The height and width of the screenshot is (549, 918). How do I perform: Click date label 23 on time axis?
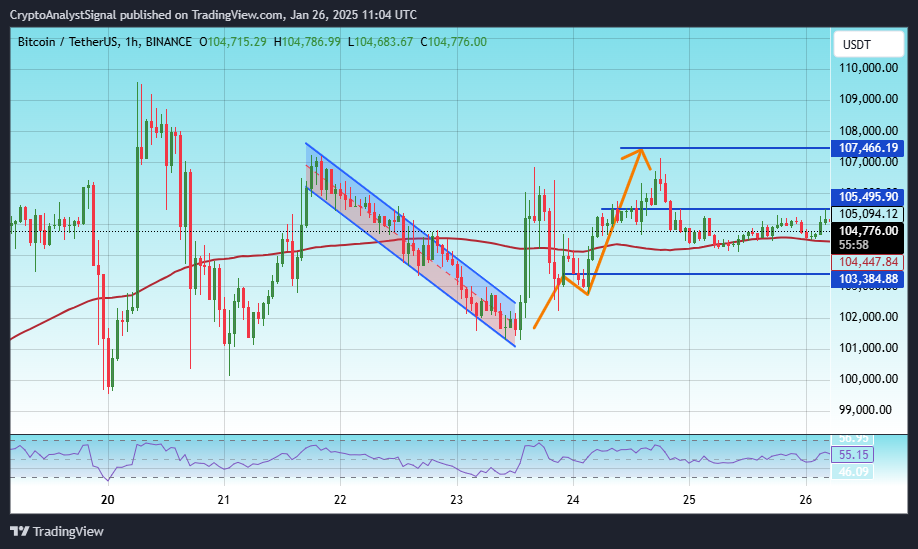pyautogui.click(x=457, y=500)
